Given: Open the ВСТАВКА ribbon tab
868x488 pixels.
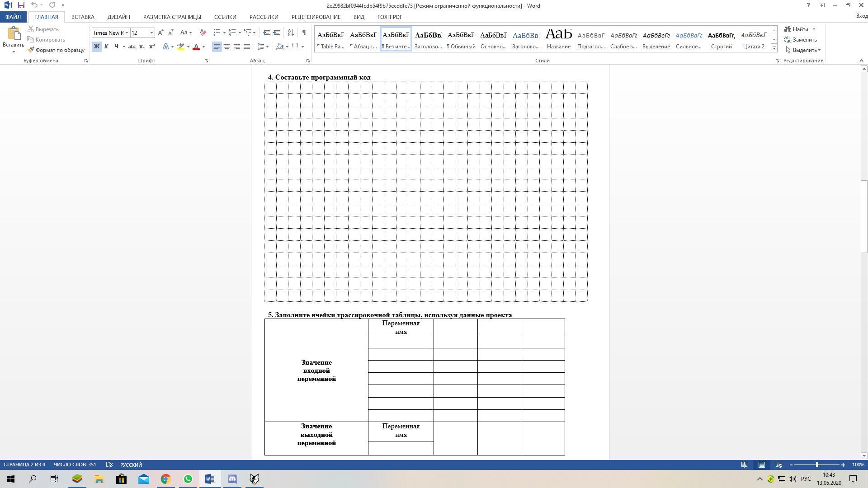Looking at the screenshot, I should [x=83, y=17].
